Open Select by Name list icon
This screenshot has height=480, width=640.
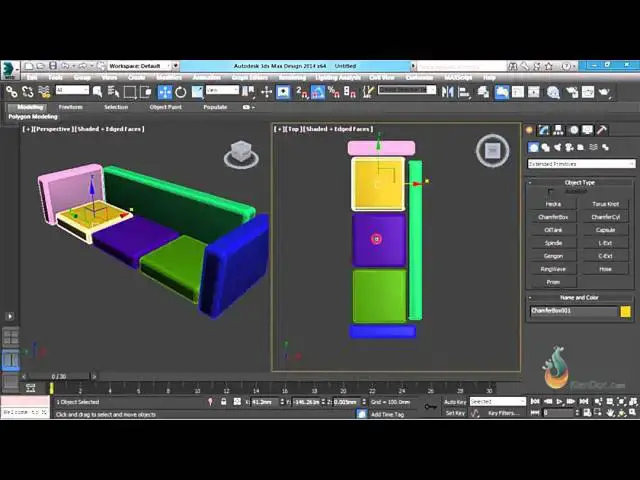pos(113,92)
